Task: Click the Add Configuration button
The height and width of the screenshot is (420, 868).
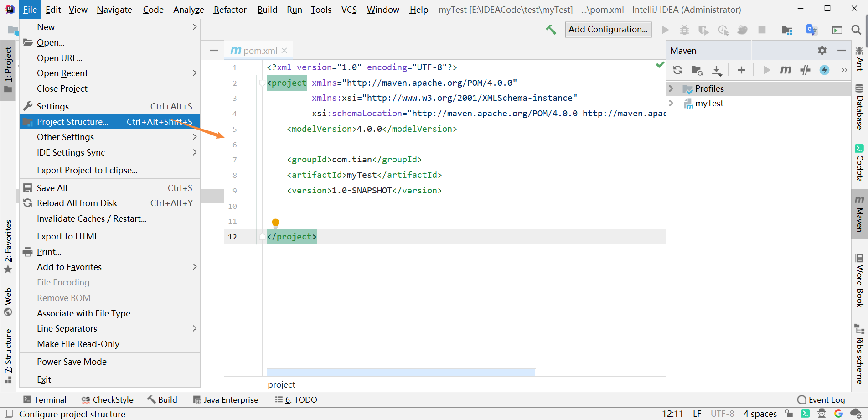Action: tap(608, 29)
